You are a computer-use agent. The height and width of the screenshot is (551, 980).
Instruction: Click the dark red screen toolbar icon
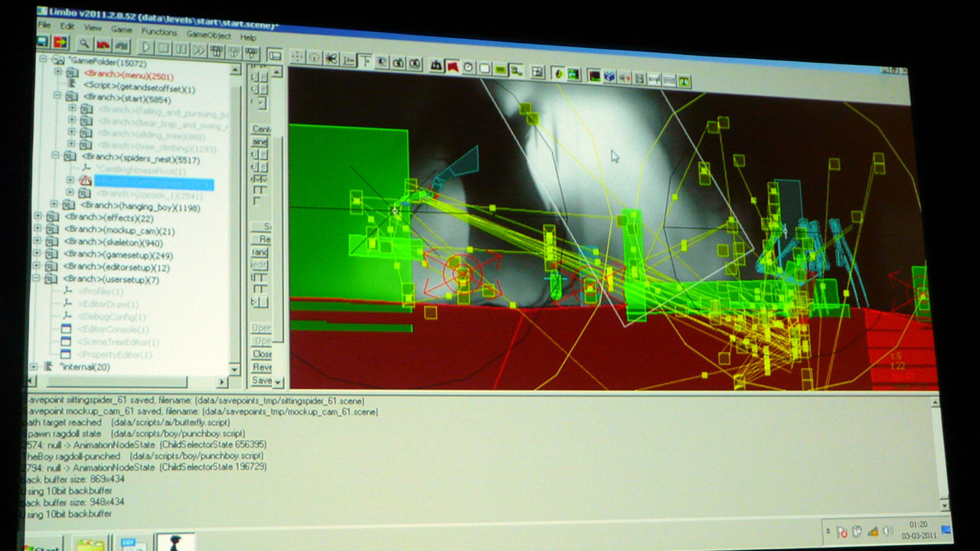(x=593, y=75)
